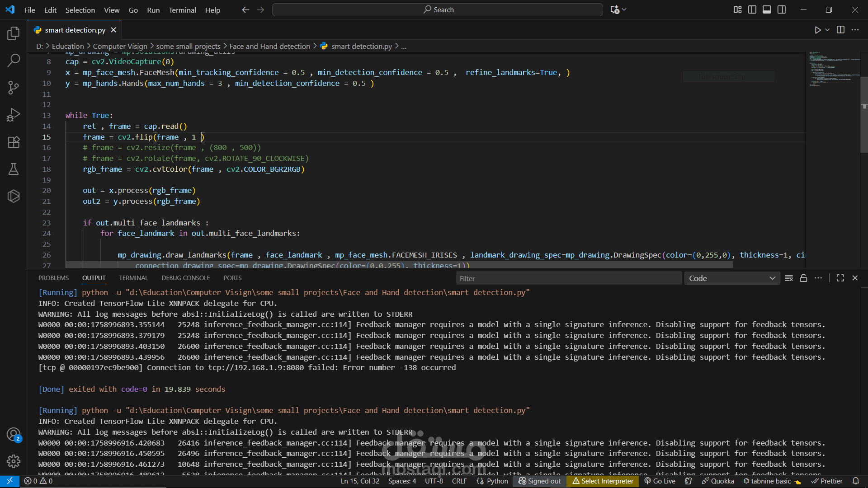Toggle the primary side bar visibility
868x488 pixels.
pos(752,9)
